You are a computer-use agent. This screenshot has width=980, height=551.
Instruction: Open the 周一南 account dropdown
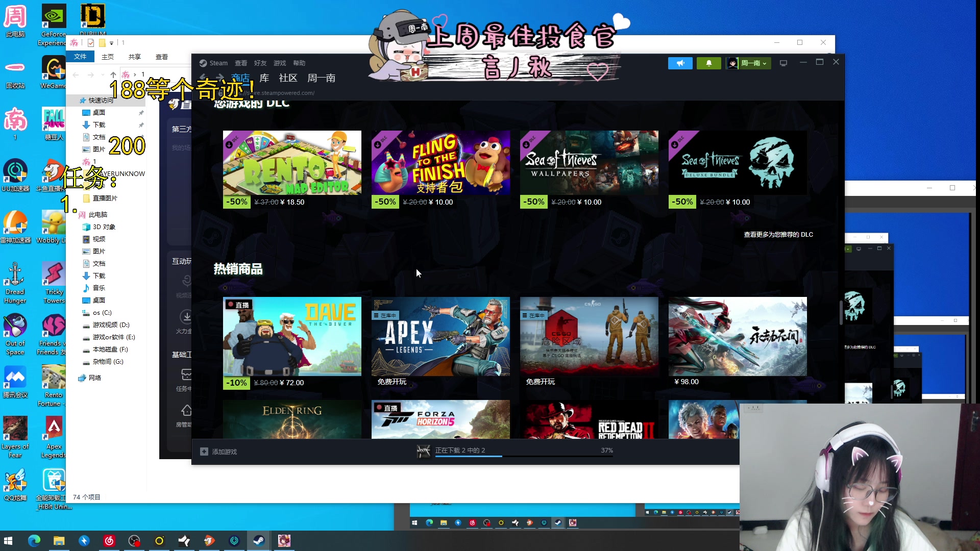[x=748, y=63]
